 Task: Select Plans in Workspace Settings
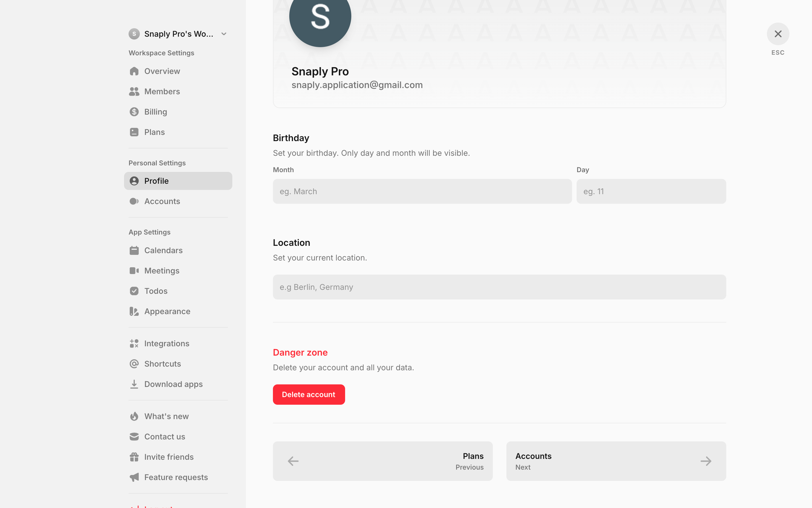178,132
